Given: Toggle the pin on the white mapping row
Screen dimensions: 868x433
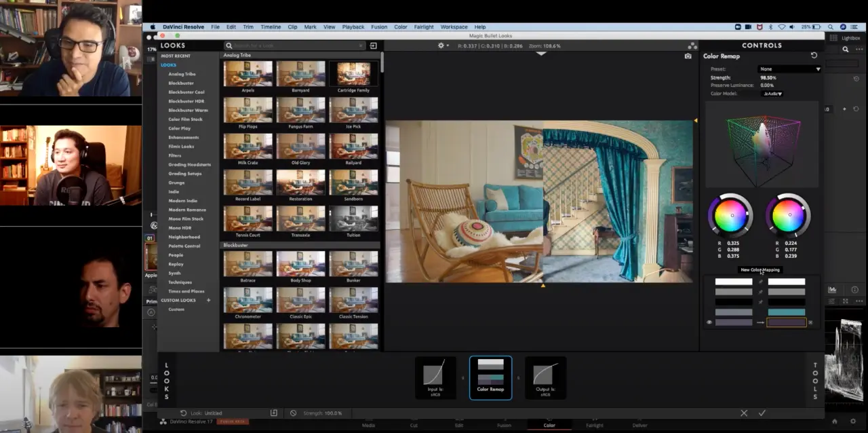Looking at the screenshot, I should tap(760, 282).
